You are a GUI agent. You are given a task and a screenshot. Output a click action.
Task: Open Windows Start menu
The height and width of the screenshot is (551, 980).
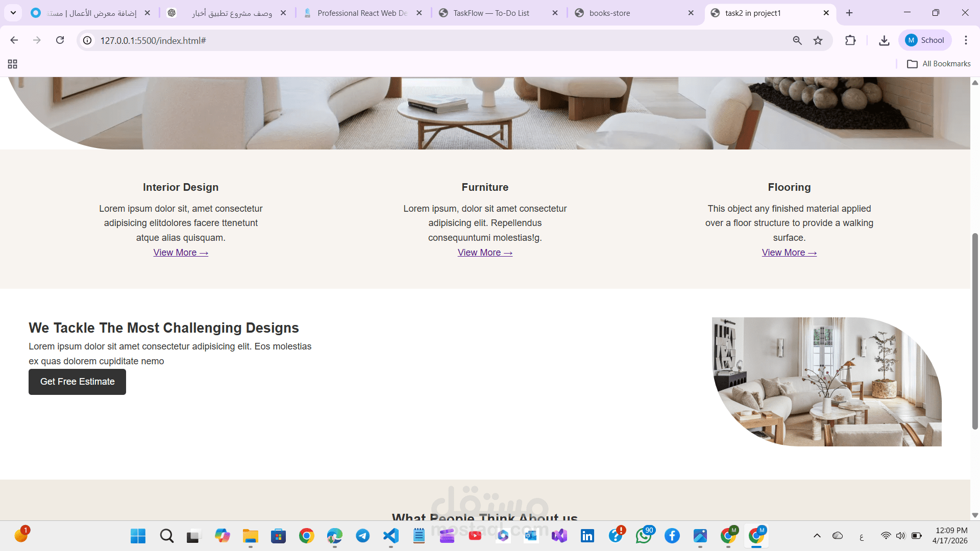pyautogui.click(x=138, y=536)
